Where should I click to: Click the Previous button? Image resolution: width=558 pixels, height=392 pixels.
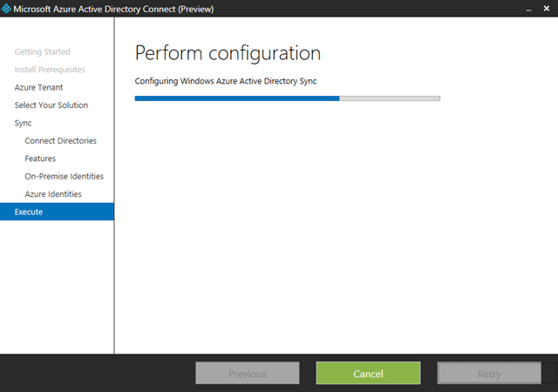[x=248, y=373]
